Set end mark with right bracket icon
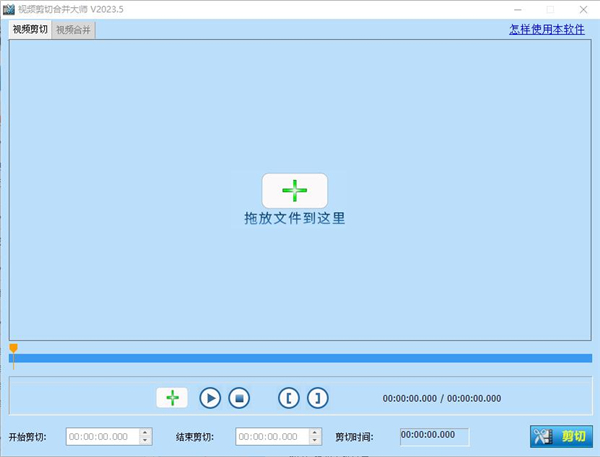The height and width of the screenshot is (457, 600). tap(317, 397)
